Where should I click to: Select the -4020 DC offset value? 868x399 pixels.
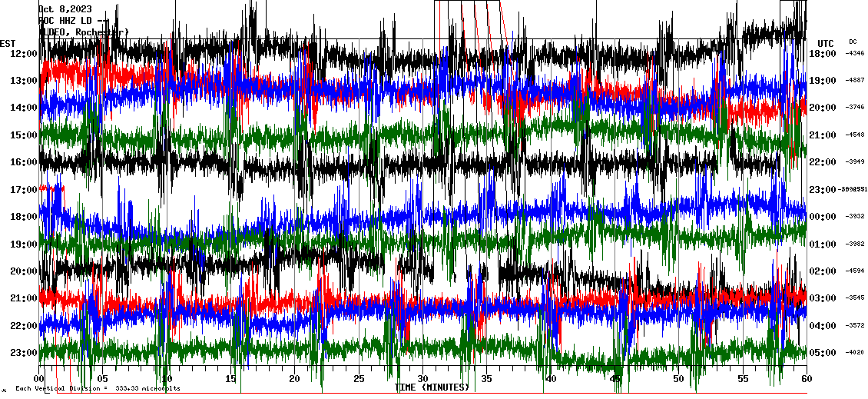(x=855, y=353)
